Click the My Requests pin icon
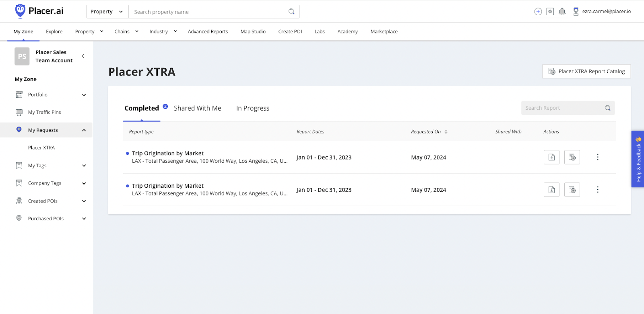 tap(19, 129)
